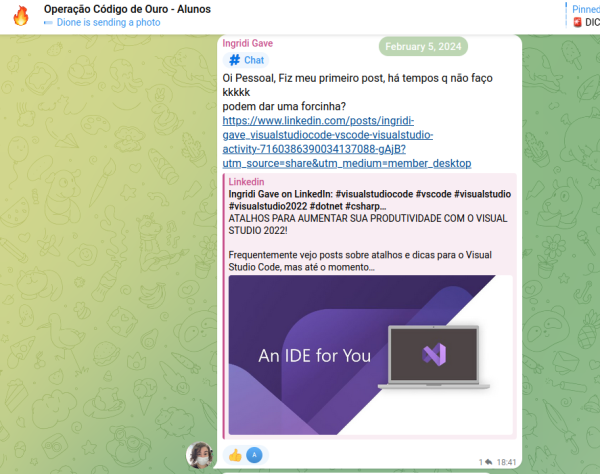This screenshot has width=600, height=474.
Task: Click the Dione is sending a photo status
Action: [108, 23]
